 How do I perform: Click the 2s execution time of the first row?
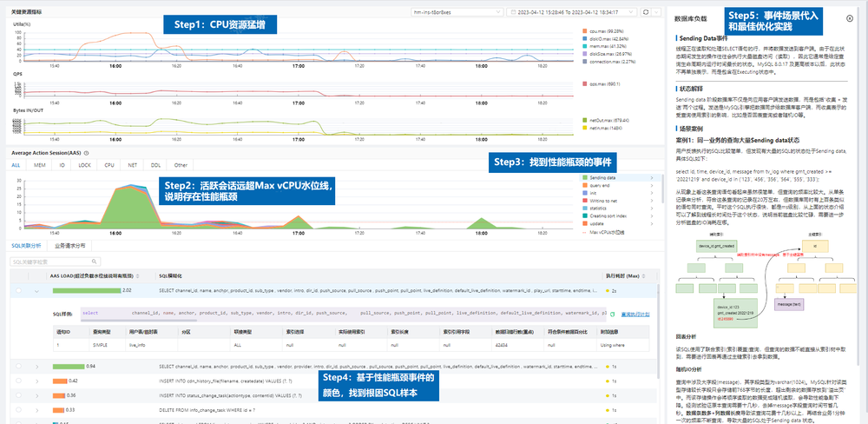[x=614, y=290]
